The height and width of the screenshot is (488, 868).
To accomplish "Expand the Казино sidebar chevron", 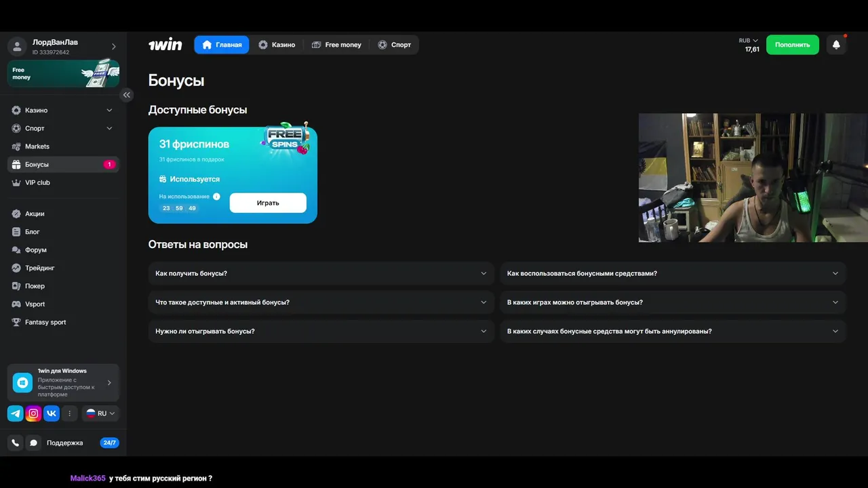I will [109, 110].
